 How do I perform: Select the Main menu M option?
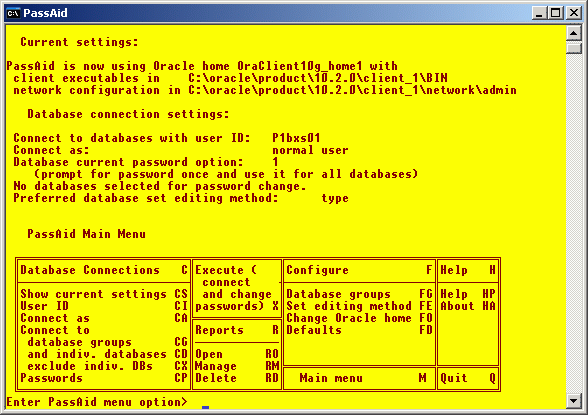tap(363, 378)
